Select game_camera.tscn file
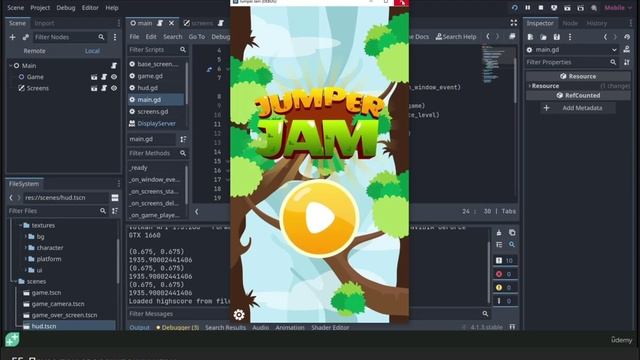The width and height of the screenshot is (640, 360). [58, 304]
